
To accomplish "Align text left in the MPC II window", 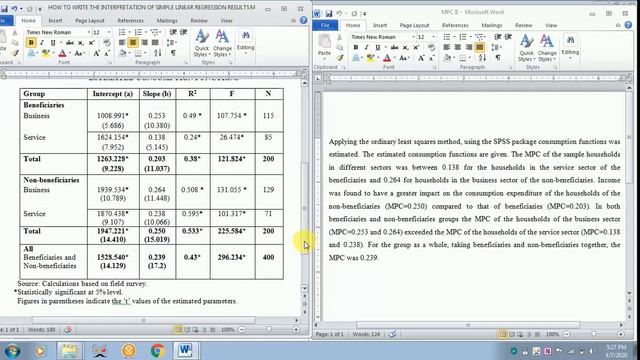I will (x=447, y=47).
